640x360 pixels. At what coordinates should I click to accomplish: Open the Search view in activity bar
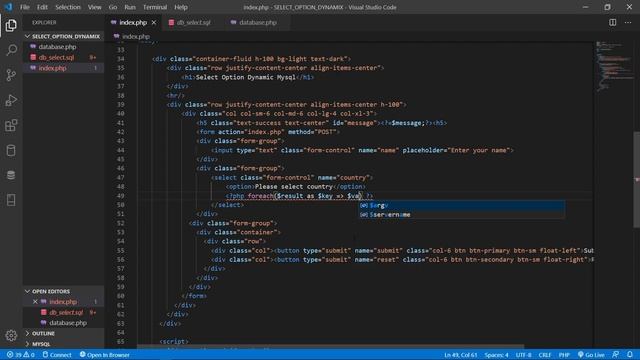[x=11, y=50]
